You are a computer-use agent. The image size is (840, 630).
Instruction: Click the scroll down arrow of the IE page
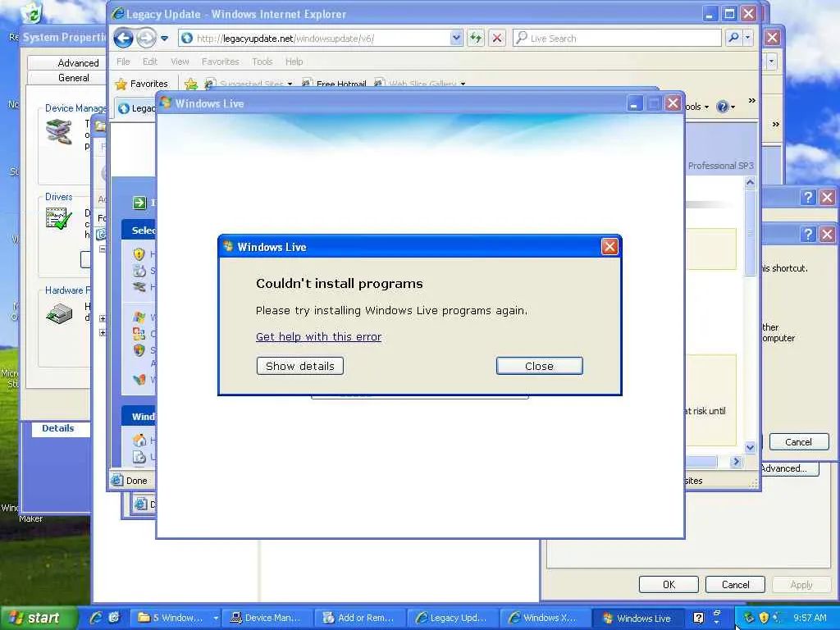click(x=750, y=447)
